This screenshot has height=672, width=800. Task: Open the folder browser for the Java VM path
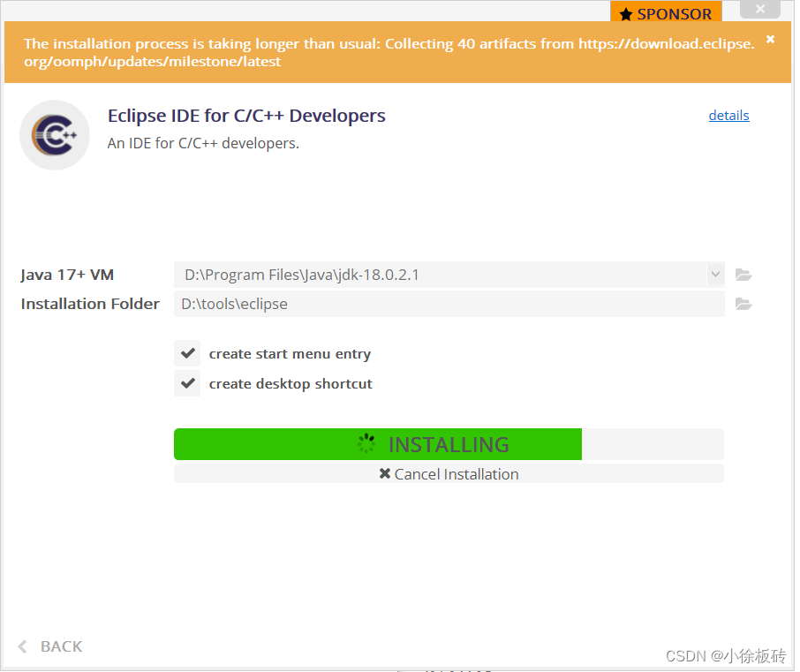pyautogui.click(x=743, y=275)
